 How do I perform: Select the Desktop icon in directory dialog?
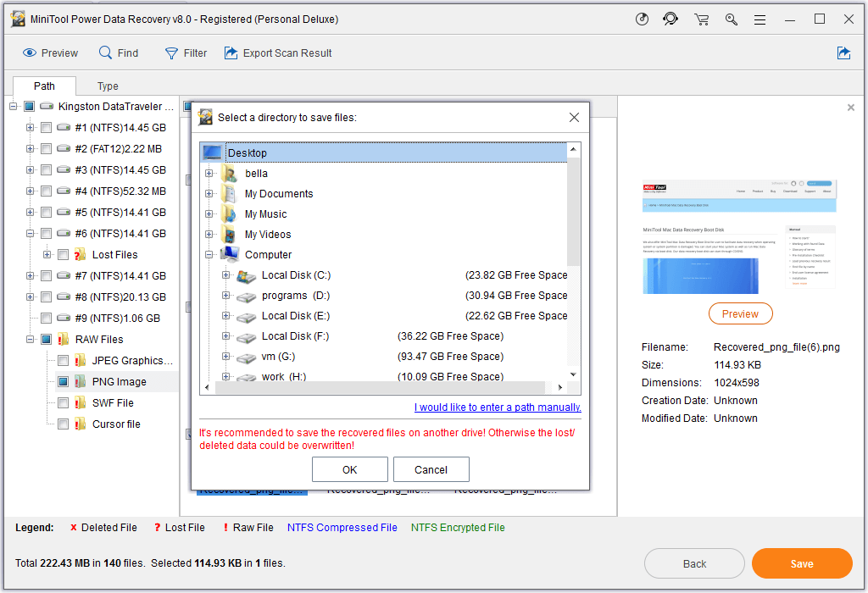[213, 152]
